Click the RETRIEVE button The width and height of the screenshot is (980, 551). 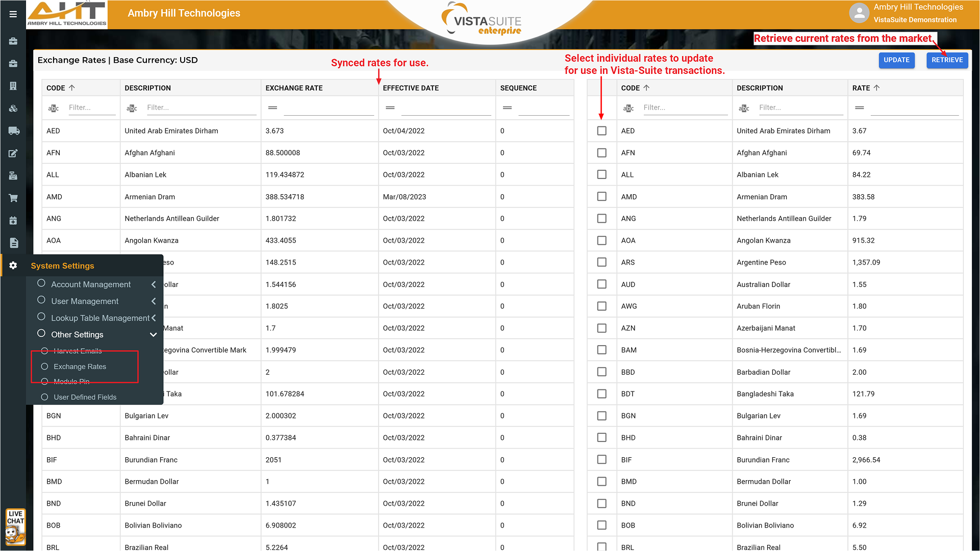coord(947,60)
